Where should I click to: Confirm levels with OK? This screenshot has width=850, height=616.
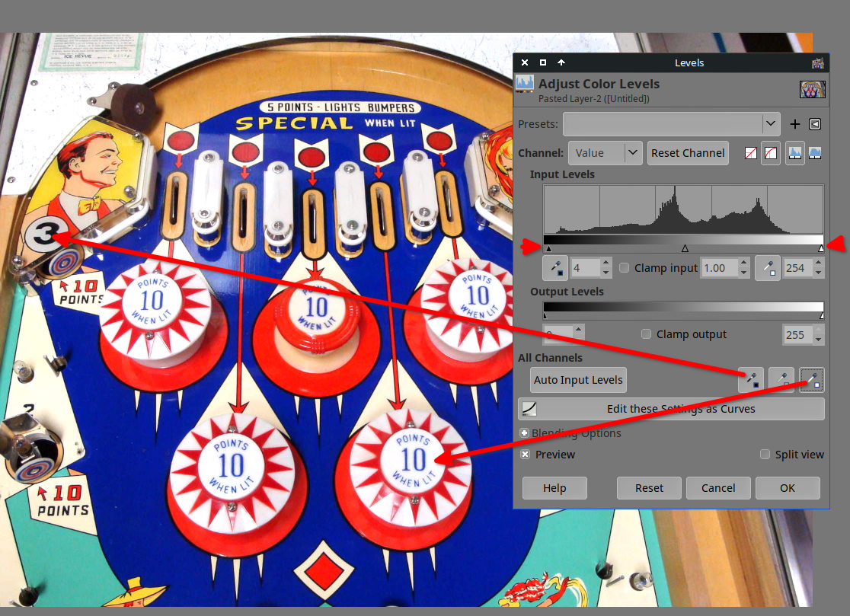787,488
